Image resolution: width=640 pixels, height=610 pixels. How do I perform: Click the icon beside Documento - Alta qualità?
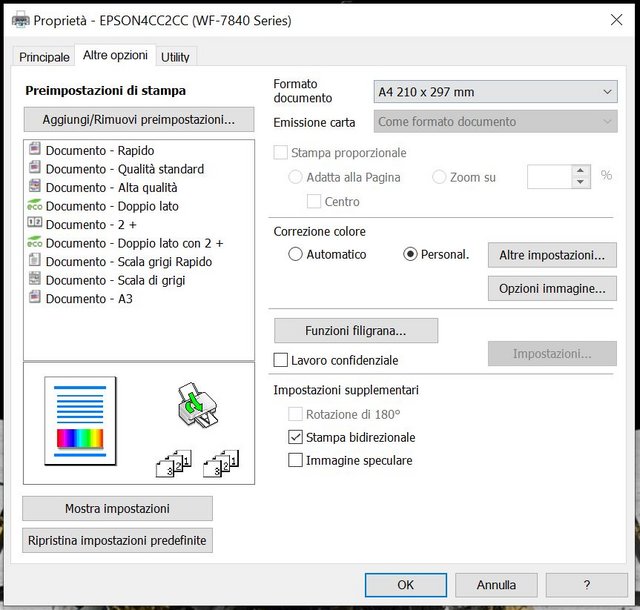(x=35, y=185)
